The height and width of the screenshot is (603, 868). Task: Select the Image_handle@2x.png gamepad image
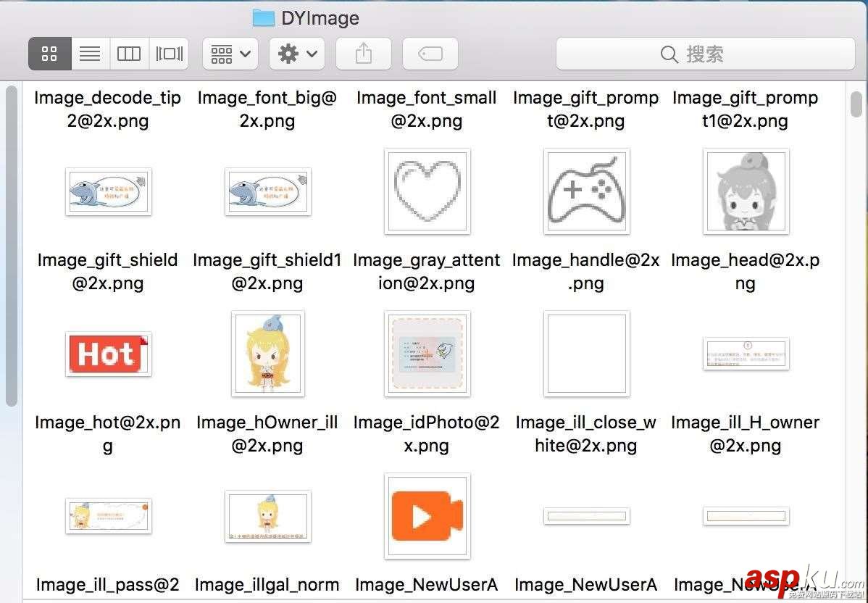(x=585, y=191)
